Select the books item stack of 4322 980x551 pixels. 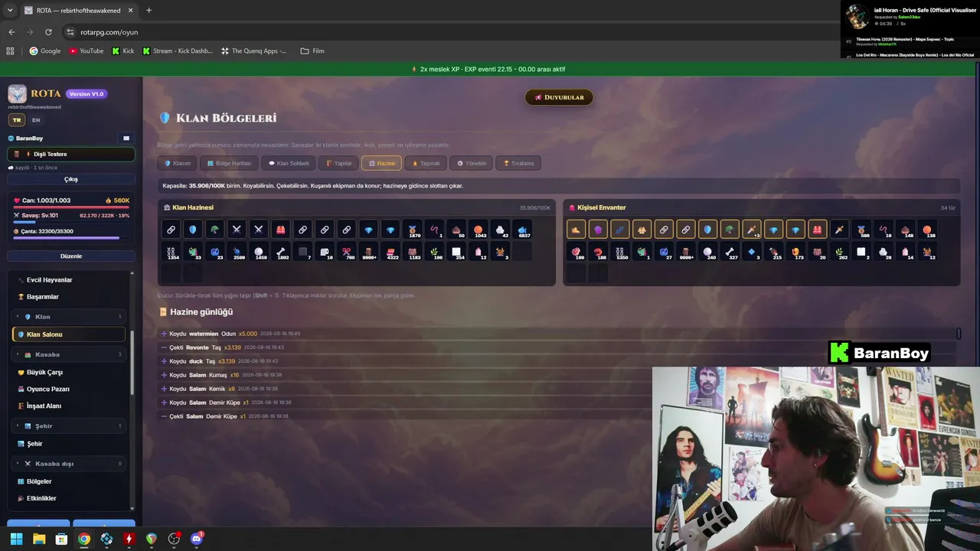coord(391,252)
